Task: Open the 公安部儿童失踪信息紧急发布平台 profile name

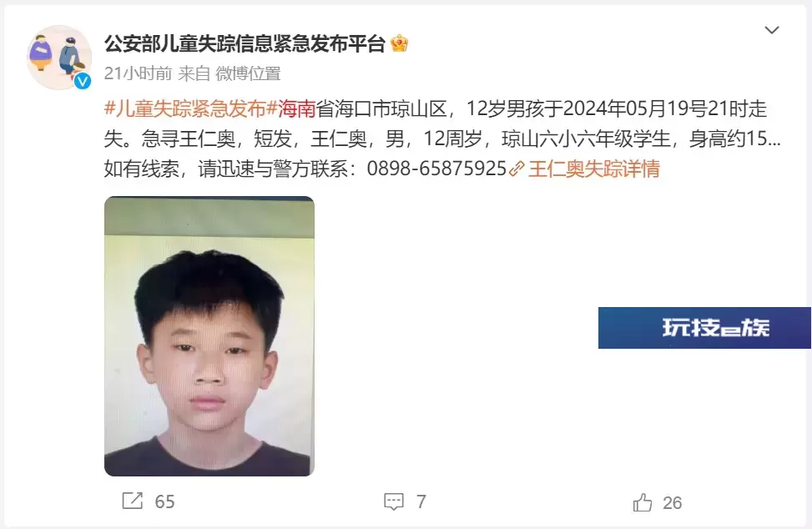Action: (245, 43)
